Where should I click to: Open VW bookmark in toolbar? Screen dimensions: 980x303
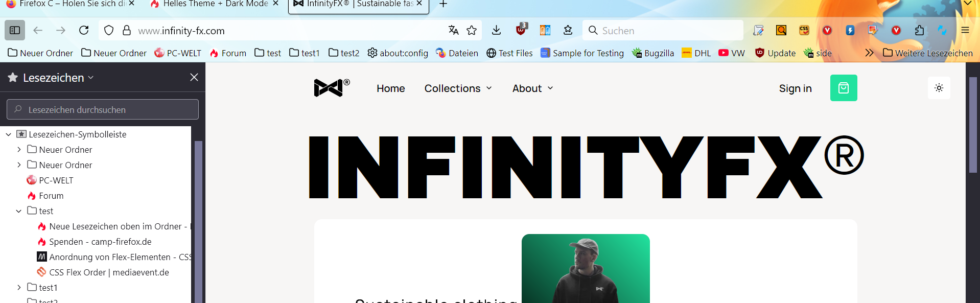[x=731, y=53]
